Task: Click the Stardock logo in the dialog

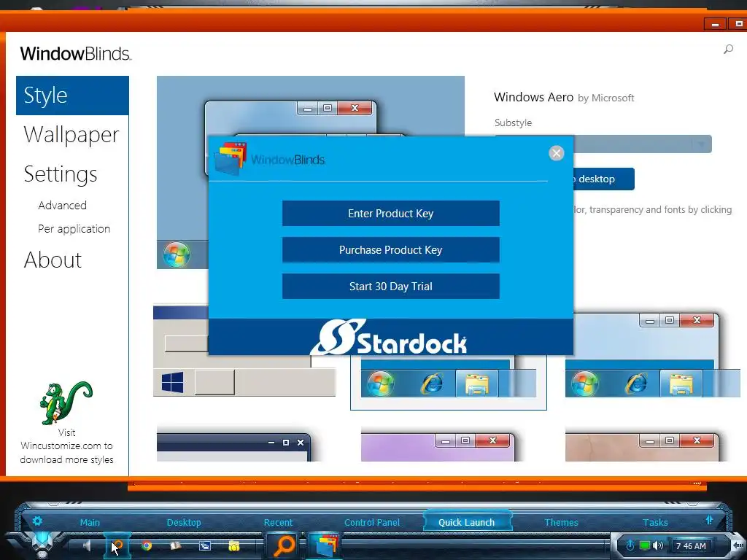Action: coord(388,337)
